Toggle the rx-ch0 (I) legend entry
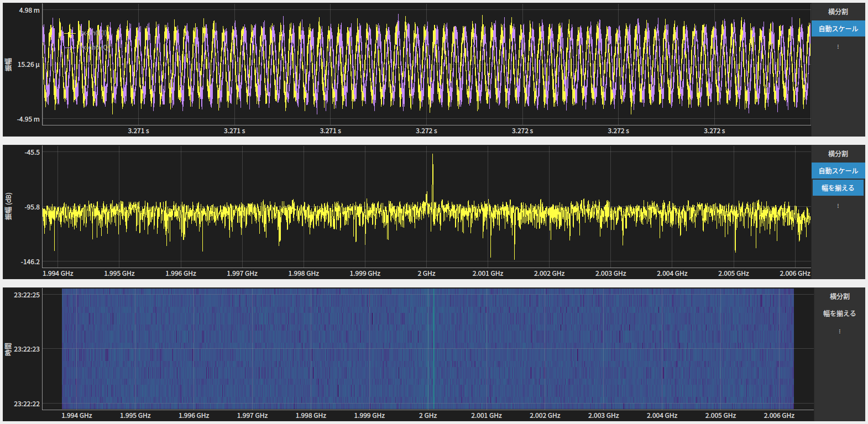Image resolution: width=868 pixels, height=424 pixels. pyautogui.click(x=86, y=33)
